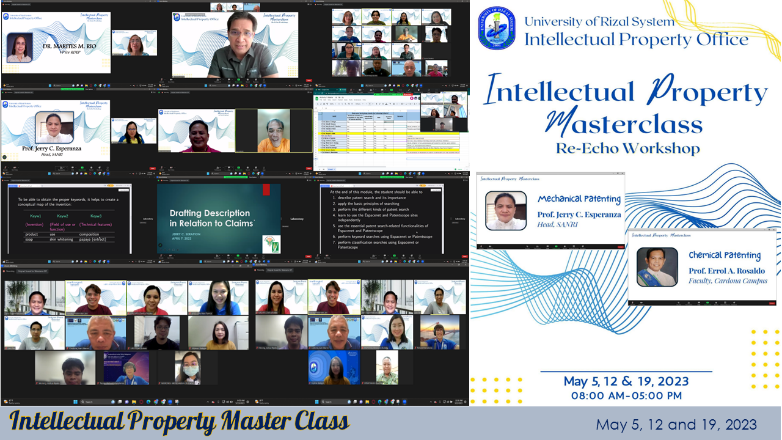Click the footer 'Intellectual Property Master Class' title
Image resolution: width=782 pixels, height=440 pixels.
(179, 422)
